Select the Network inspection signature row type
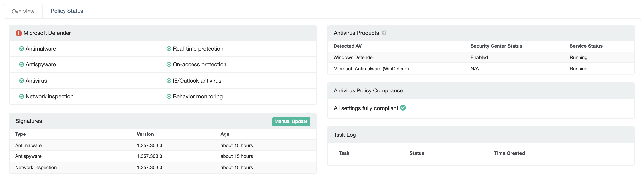The width and height of the screenshot is (644, 180). (x=36, y=167)
